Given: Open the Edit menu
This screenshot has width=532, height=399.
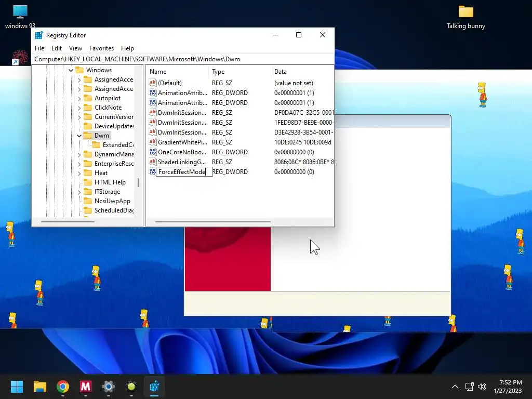Looking at the screenshot, I should [56, 48].
